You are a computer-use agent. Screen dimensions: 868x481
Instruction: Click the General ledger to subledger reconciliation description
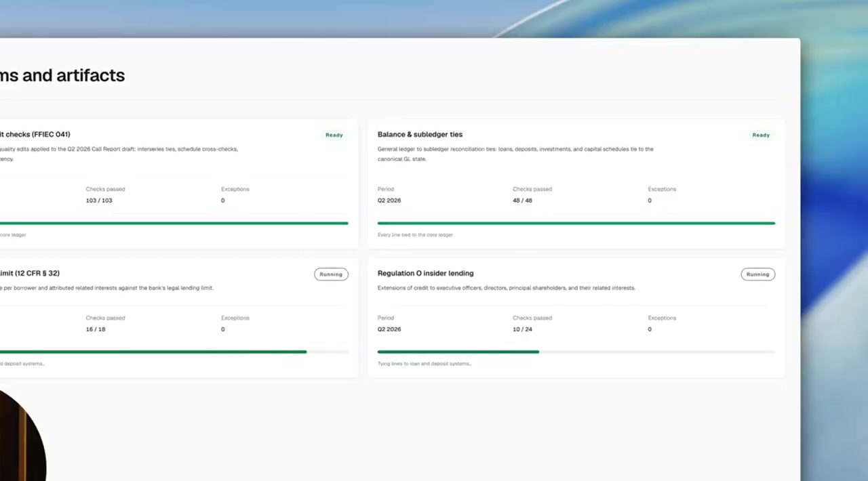click(x=515, y=154)
